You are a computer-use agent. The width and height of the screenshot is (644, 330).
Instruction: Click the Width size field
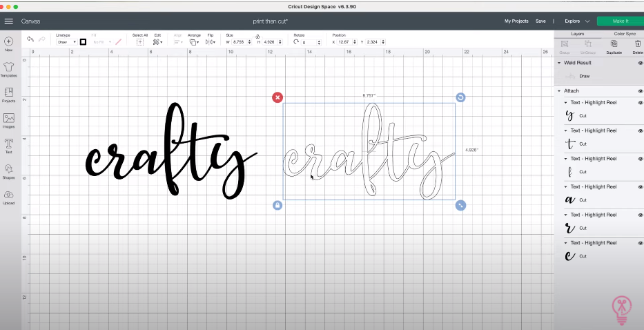(x=239, y=42)
